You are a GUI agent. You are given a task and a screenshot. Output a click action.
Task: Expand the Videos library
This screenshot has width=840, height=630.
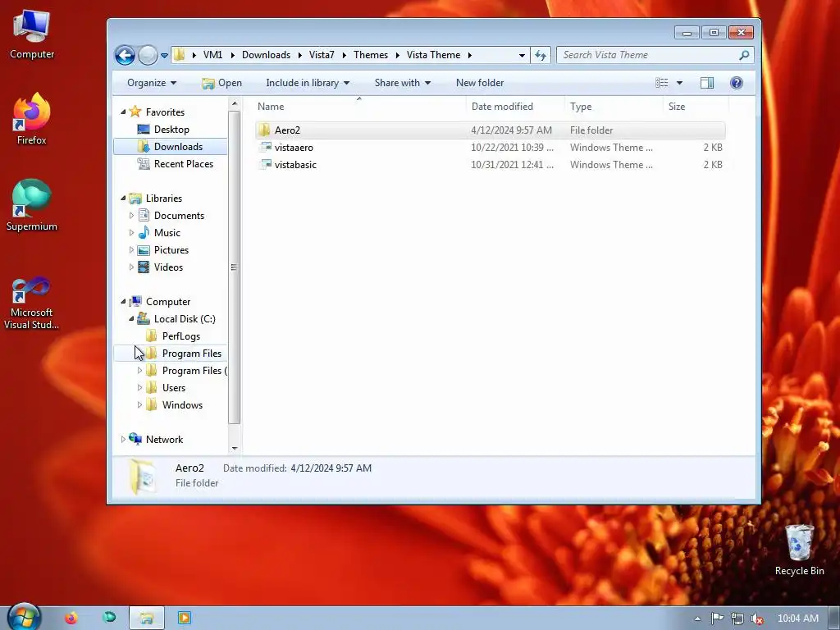click(131, 267)
